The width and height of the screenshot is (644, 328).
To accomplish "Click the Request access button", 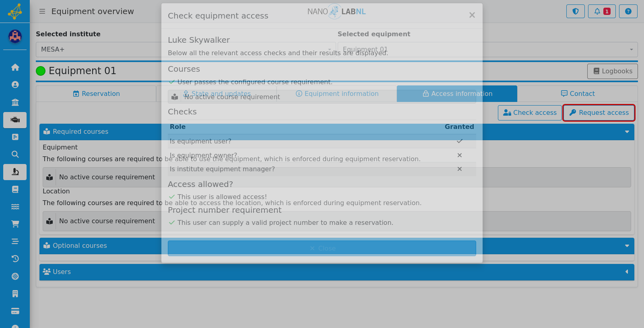I will [x=599, y=113].
